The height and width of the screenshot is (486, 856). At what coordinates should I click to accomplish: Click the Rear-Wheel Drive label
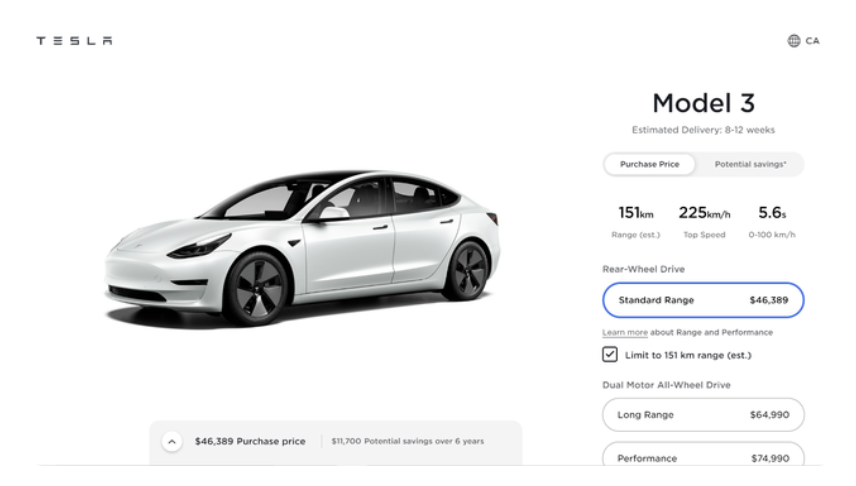click(642, 269)
